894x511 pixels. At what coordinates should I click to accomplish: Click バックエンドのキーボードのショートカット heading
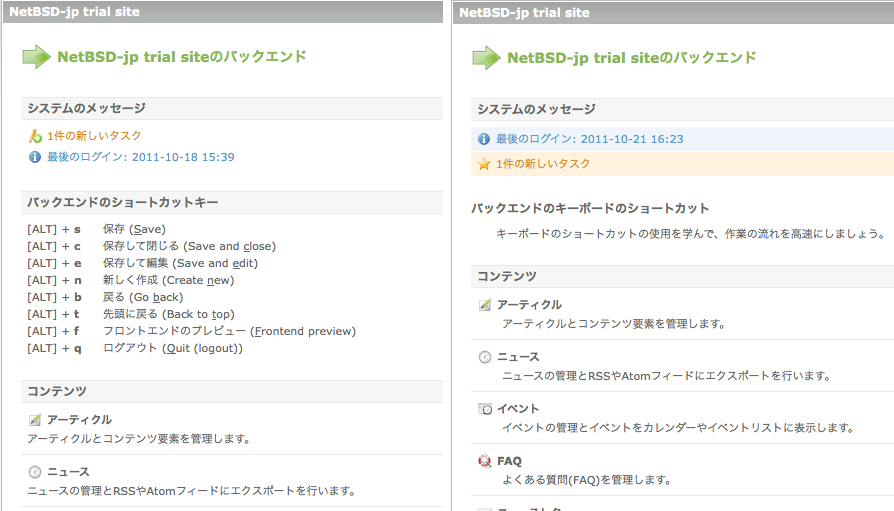(590, 209)
